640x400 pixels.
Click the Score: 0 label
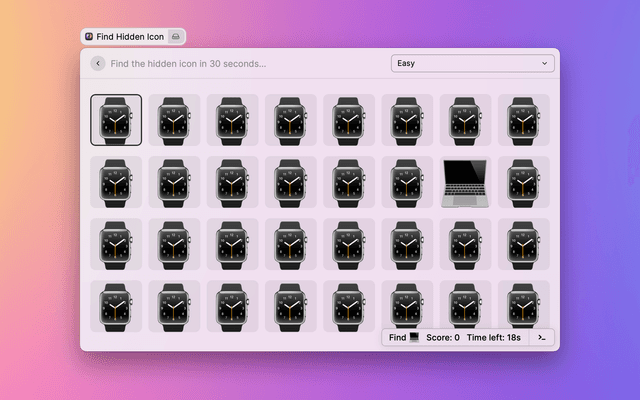[x=442, y=338]
